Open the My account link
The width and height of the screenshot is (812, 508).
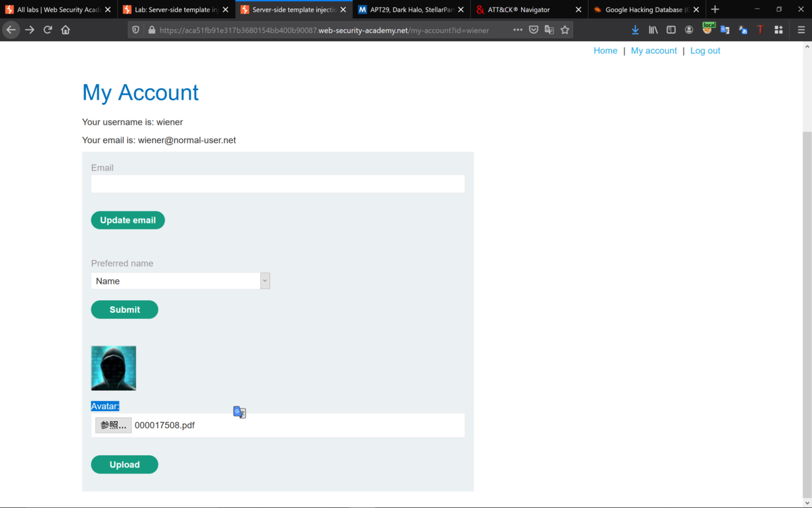click(x=654, y=51)
